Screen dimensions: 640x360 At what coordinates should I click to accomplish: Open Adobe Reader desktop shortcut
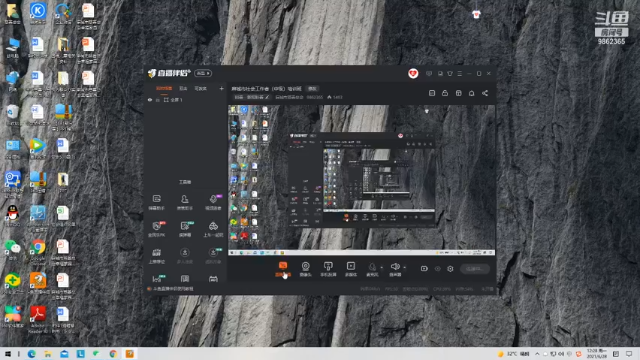tap(38, 319)
